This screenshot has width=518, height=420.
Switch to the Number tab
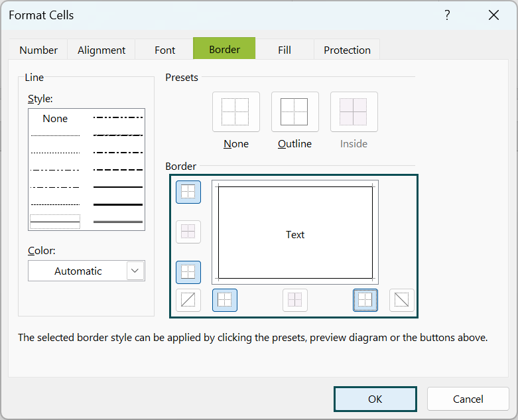coord(38,50)
